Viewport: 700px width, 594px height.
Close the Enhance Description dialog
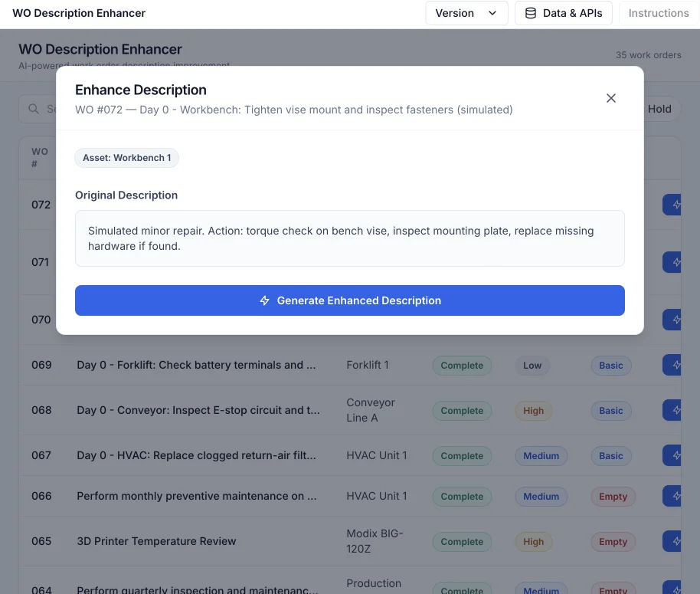(611, 98)
